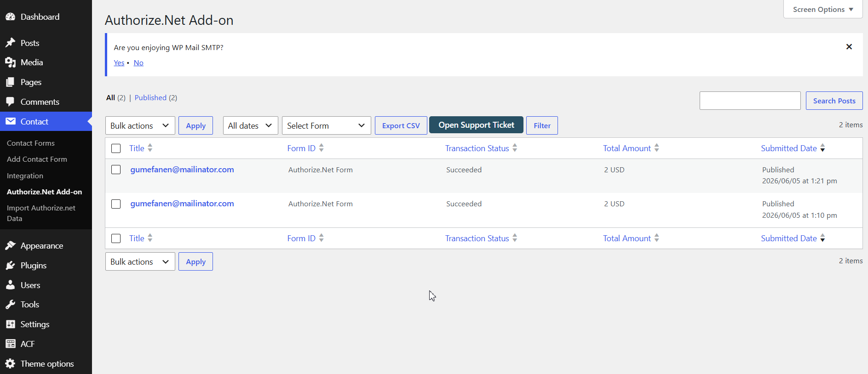The image size is (868, 374).
Task: Click the Search Posts button
Action: (834, 101)
